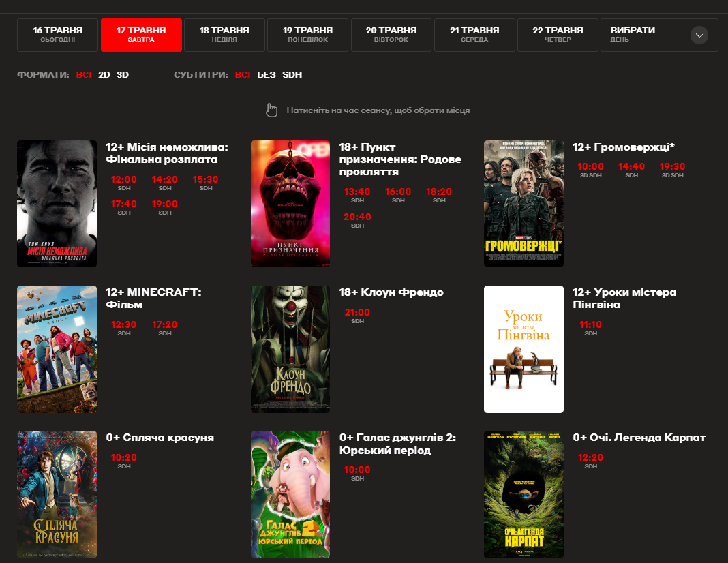728x563 pixels.
Task: Show all formats with the ВСІ filter under Формати
Action: click(84, 75)
